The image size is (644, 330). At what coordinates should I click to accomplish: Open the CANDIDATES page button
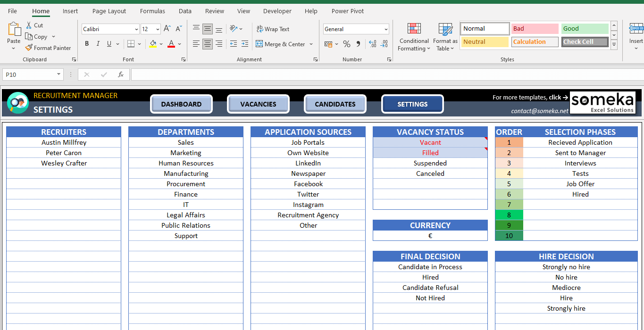pyautogui.click(x=335, y=104)
